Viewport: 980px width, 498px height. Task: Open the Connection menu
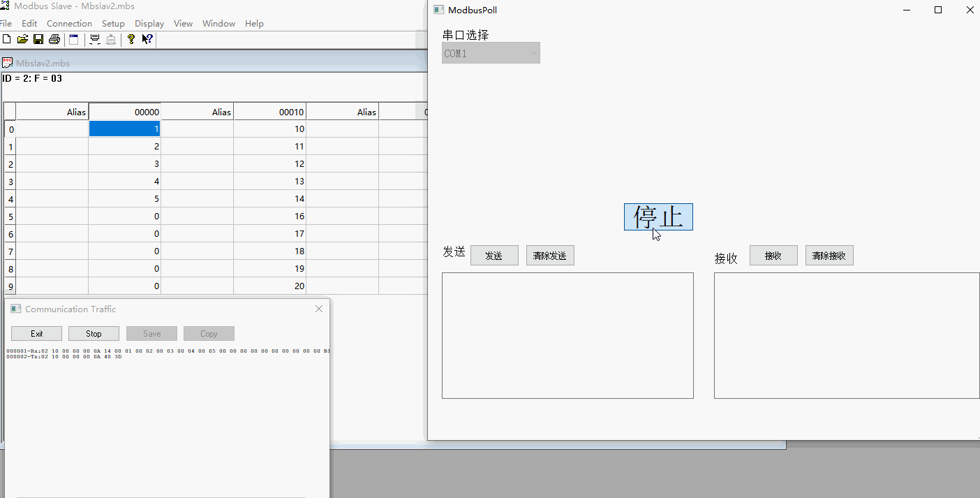point(69,23)
